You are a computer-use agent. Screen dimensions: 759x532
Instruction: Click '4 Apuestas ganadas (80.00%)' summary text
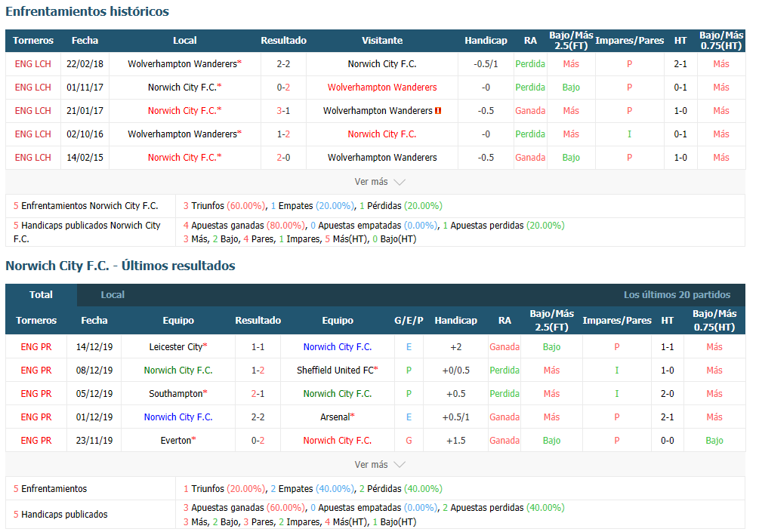[x=245, y=226]
